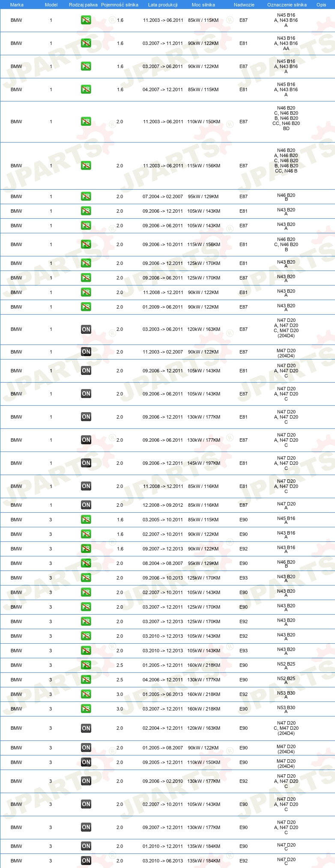
Task: Select the Moc silnika column header
Action: 203,5
